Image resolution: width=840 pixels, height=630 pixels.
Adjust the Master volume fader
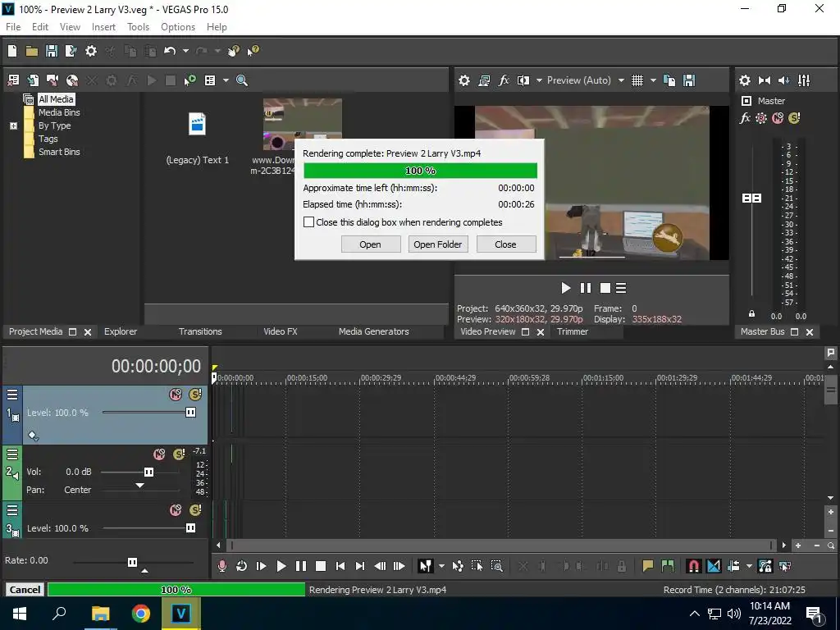tap(751, 199)
